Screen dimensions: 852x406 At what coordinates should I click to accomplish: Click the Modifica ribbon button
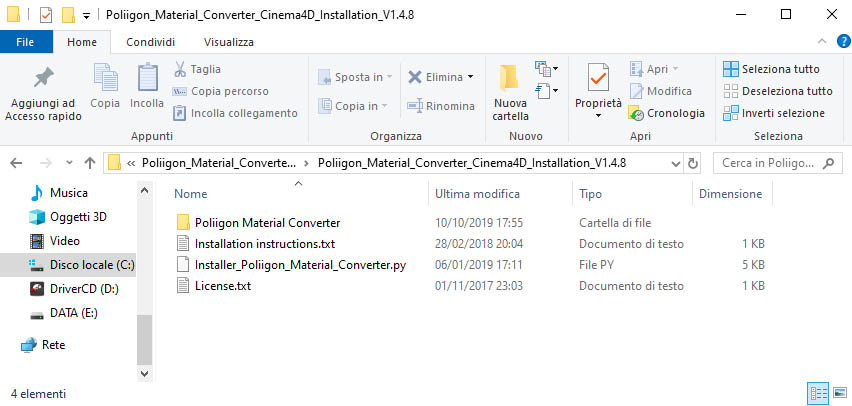661,91
